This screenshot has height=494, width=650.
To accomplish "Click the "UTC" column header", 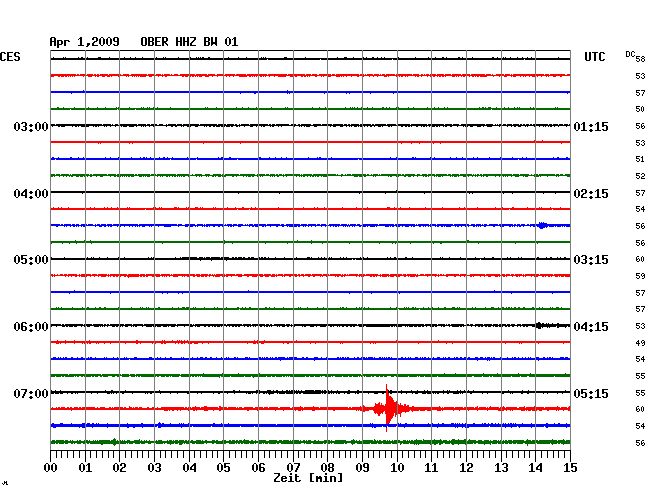I will pyautogui.click(x=594, y=57).
